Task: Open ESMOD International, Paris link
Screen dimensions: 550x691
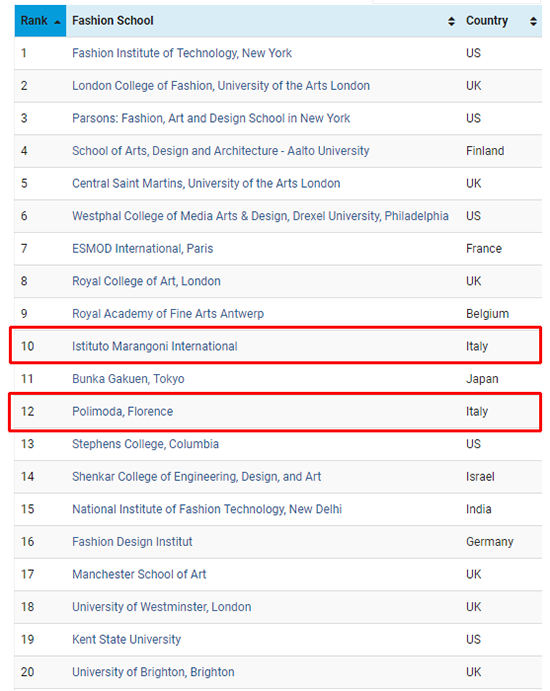Action: pyautogui.click(x=142, y=249)
